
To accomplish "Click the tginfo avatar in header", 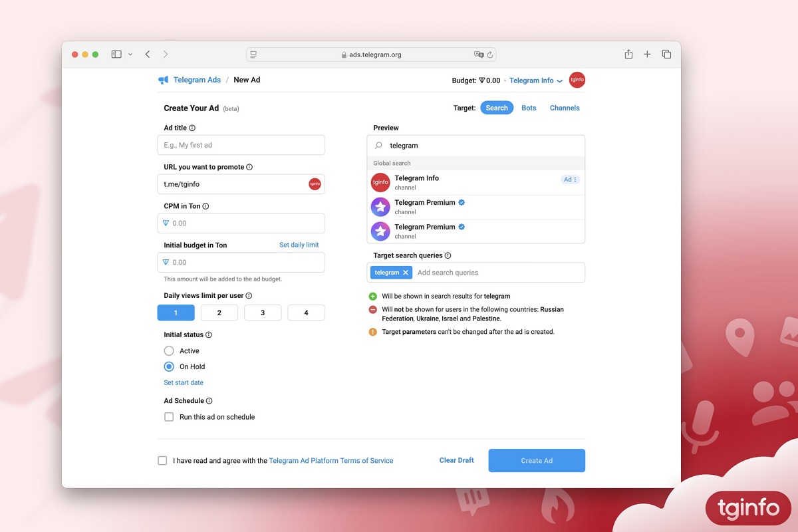I will pos(577,80).
